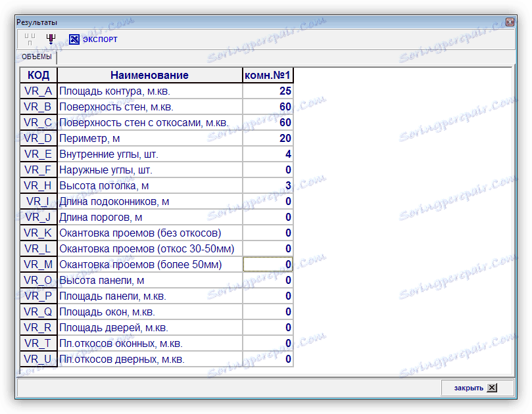Select value 60 in стен с откосами row

[x=268, y=123]
